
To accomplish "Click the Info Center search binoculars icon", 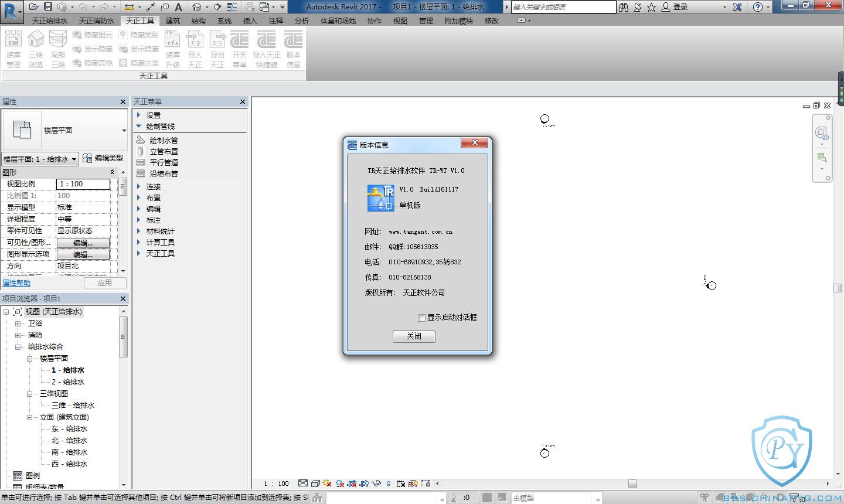I will coord(624,7).
